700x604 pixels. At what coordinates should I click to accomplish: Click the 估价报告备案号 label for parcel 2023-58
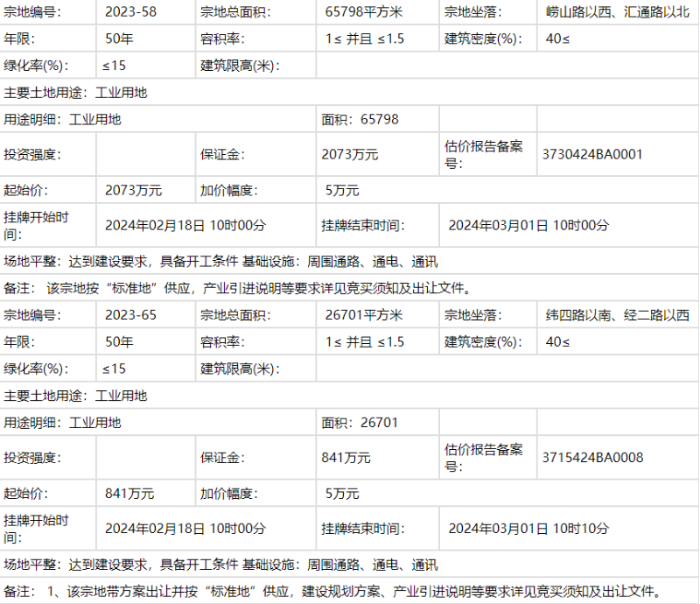pyautogui.click(x=483, y=154)
